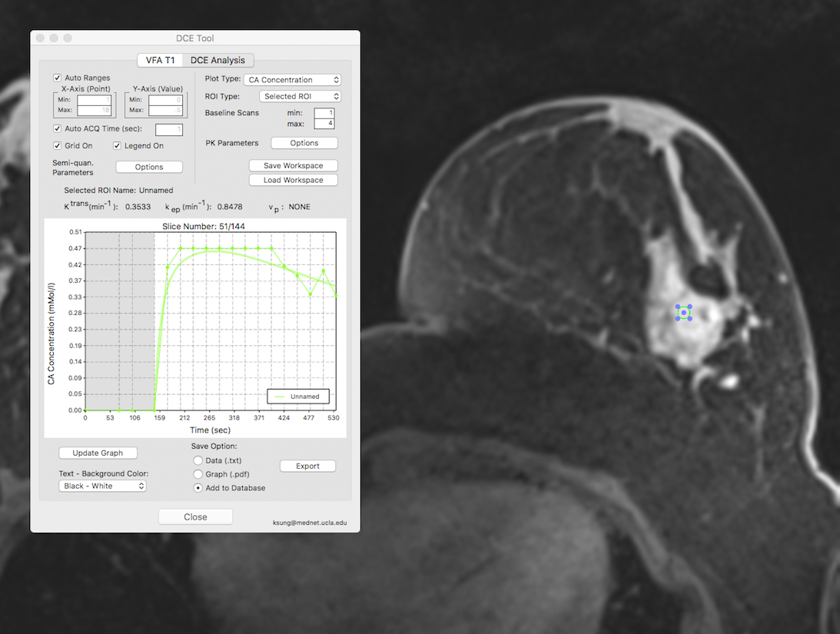Switch to the VFA T1 tab
Image resolution: width=840 pixels, height=634 pixels.
coord(161,61)
